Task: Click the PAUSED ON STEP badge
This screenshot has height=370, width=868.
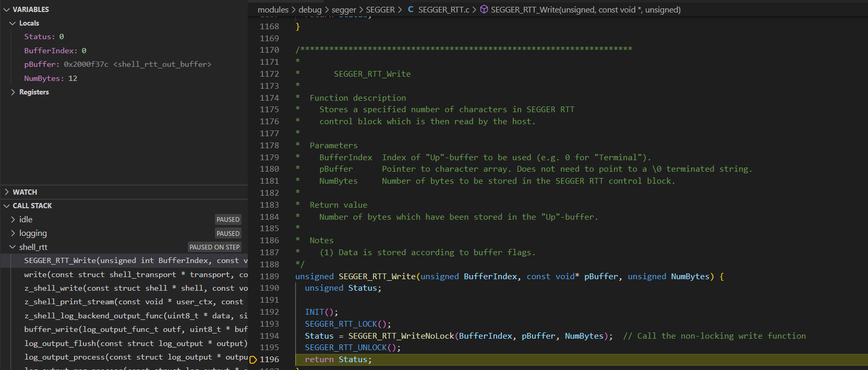Action: point(214,247)
